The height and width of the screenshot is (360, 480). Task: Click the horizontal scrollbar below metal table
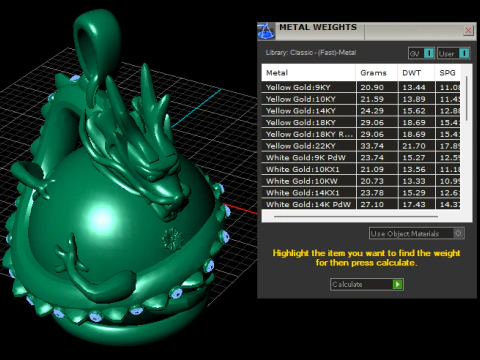[356, 216]
